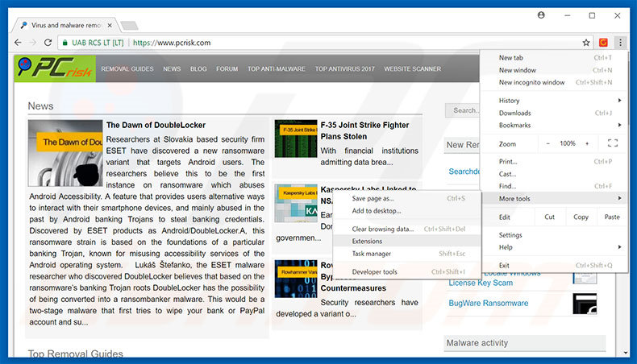This screenshot has width=637, height=364.
Task: Open the red extension icon in toolbar
Action: (603, 43)
